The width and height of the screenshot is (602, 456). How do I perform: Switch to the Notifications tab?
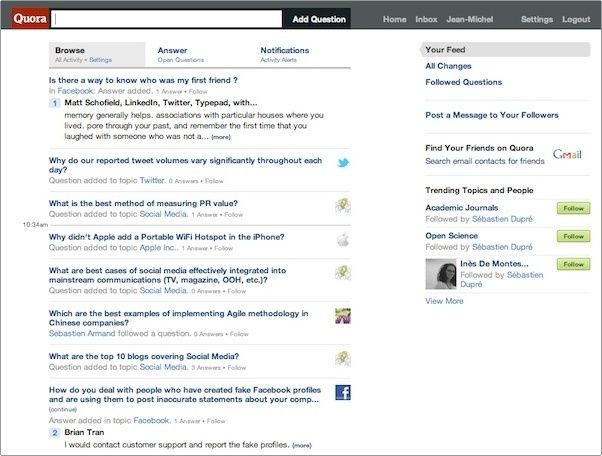tap(284, 55)
